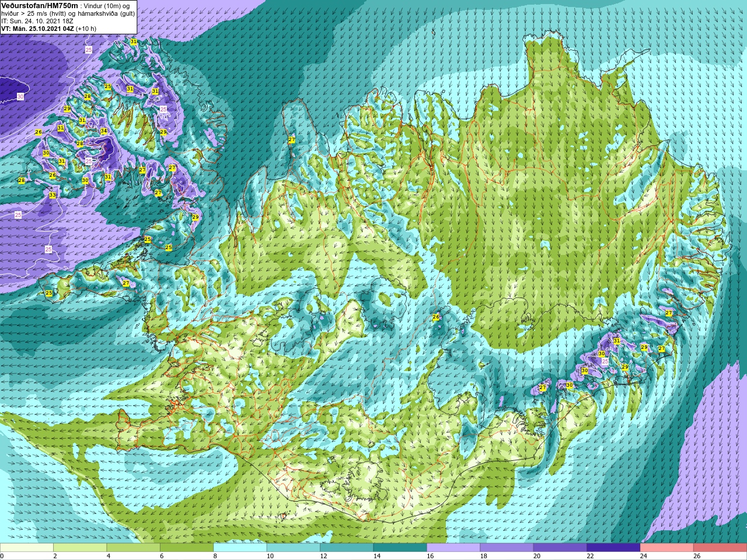This screenshot has height=560, width=747.
Task: Click the 6–8 m/s olive green legend swatch
Action: (187, 547)
